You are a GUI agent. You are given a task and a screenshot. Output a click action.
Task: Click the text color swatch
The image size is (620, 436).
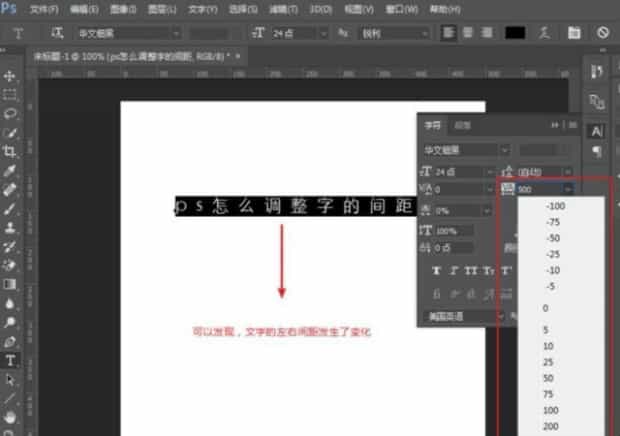(515, 33)
